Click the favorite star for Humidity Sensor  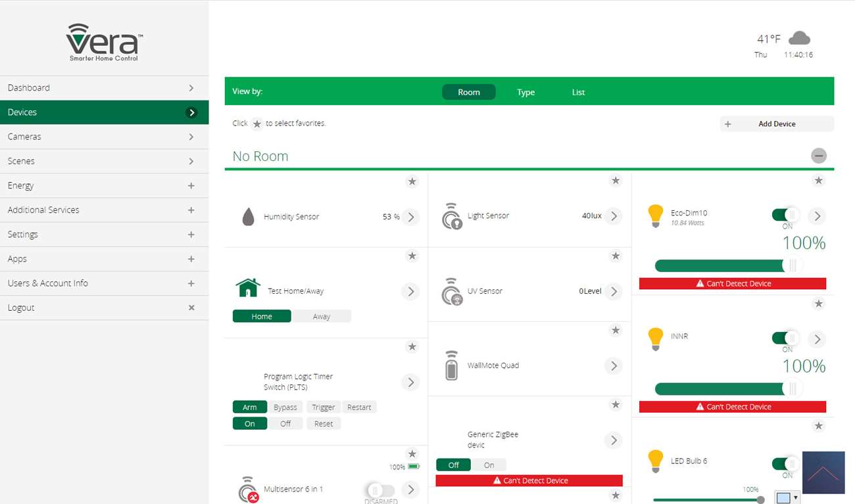pyautogui.click(x=412, y=181)
